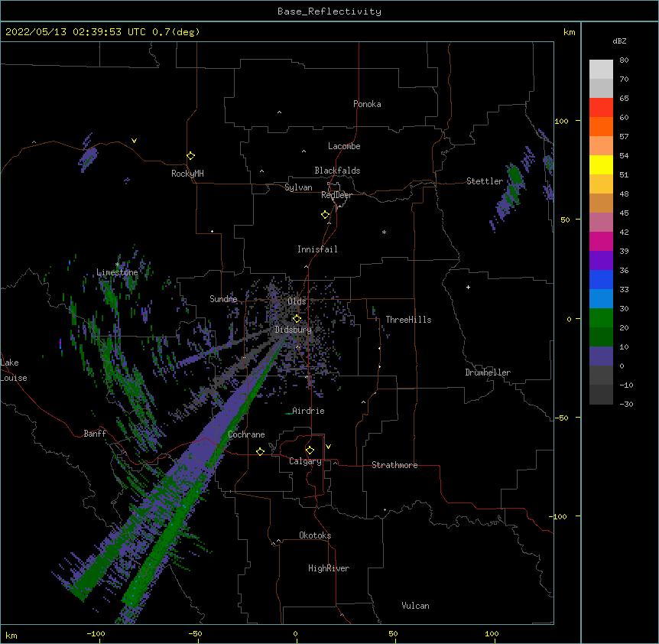This screenshot has height=644, width=659.
Task: Click the white asterisk marker east of Innisfail
Action: [x=384, y=232]
